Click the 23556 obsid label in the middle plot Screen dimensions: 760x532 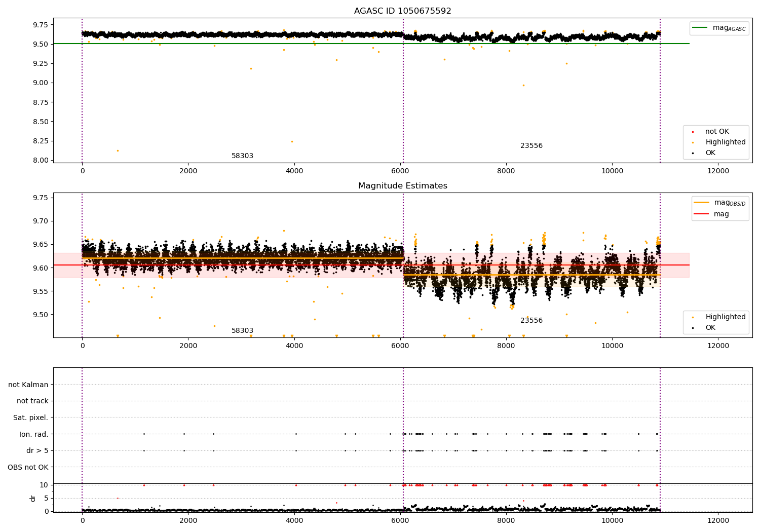point(531,321)
